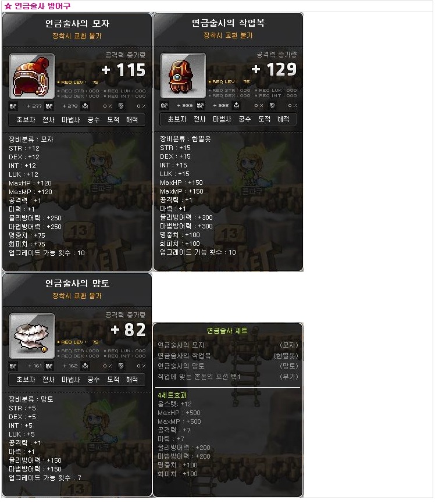Select 해적 job label in the 망토 tooltip
Viewport: 435px width, 504px height.
click(x=132, y=380)
